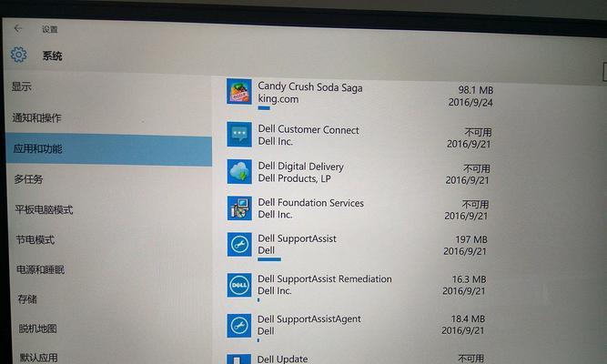Click the Dell SupportAssistAgent name

pos(309,319)
